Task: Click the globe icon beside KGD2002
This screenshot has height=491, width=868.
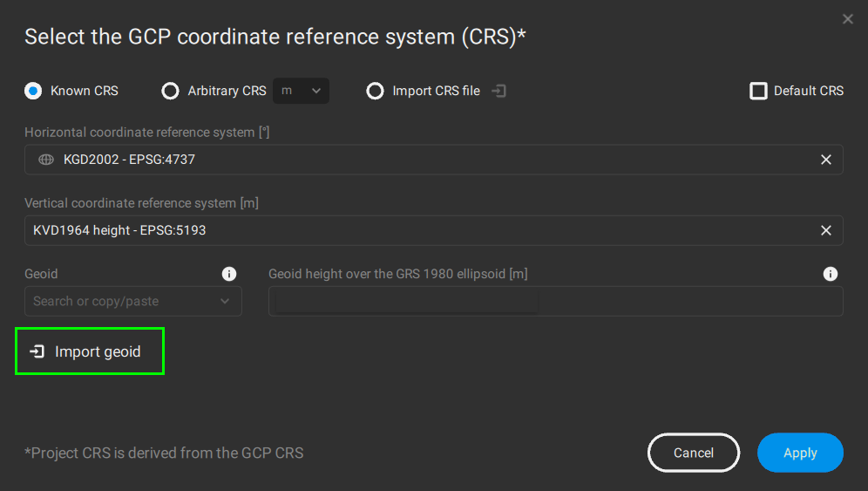Action: tap(46, 160)
